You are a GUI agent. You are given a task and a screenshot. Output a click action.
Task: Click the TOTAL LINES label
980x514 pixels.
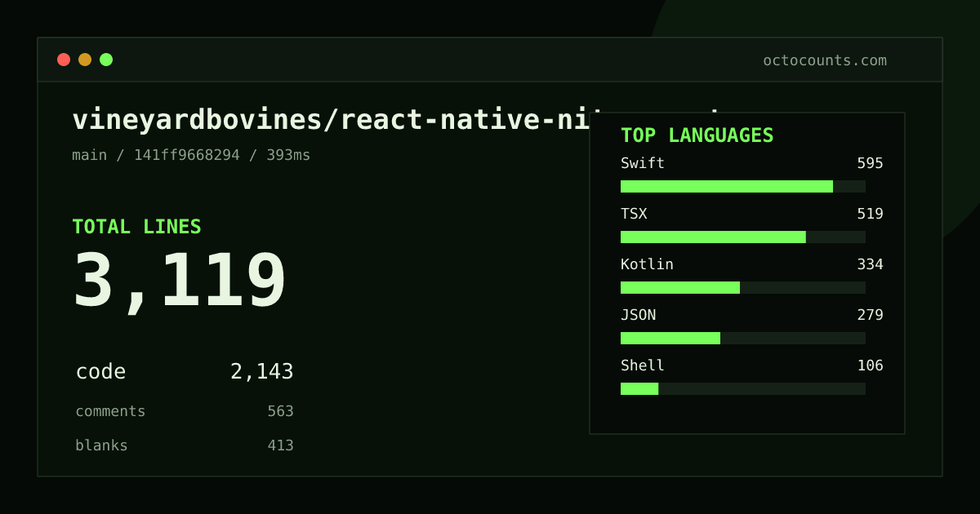[136, 227]
